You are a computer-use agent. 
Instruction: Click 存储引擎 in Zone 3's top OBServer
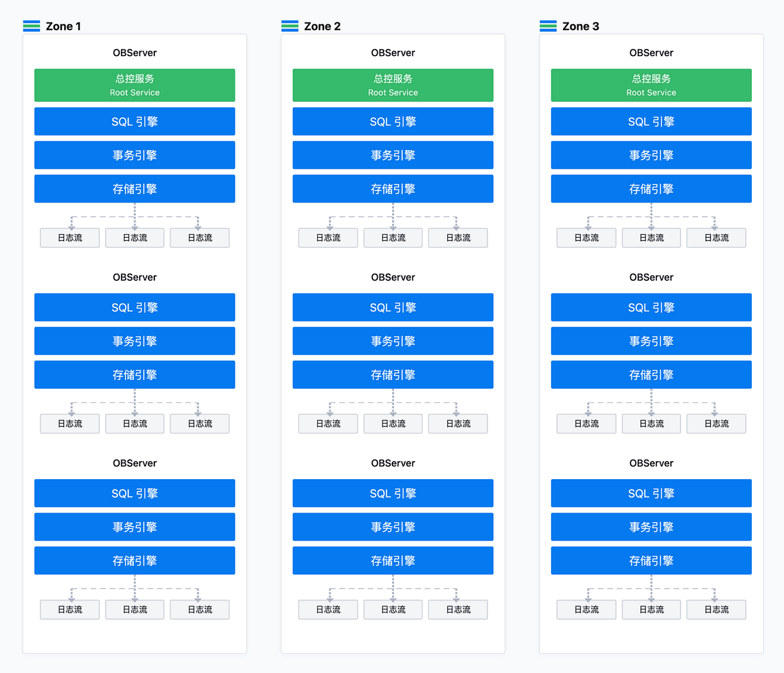[x=651, y=189]
